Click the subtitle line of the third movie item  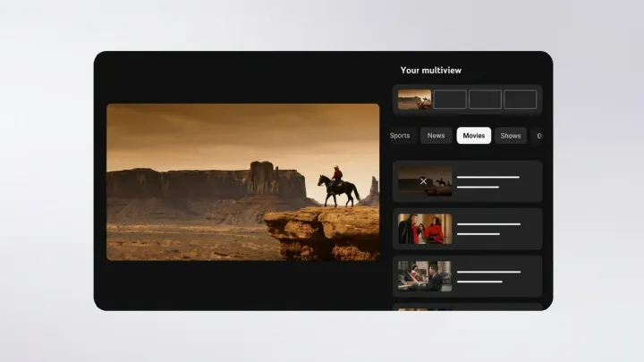coord(478,282)
